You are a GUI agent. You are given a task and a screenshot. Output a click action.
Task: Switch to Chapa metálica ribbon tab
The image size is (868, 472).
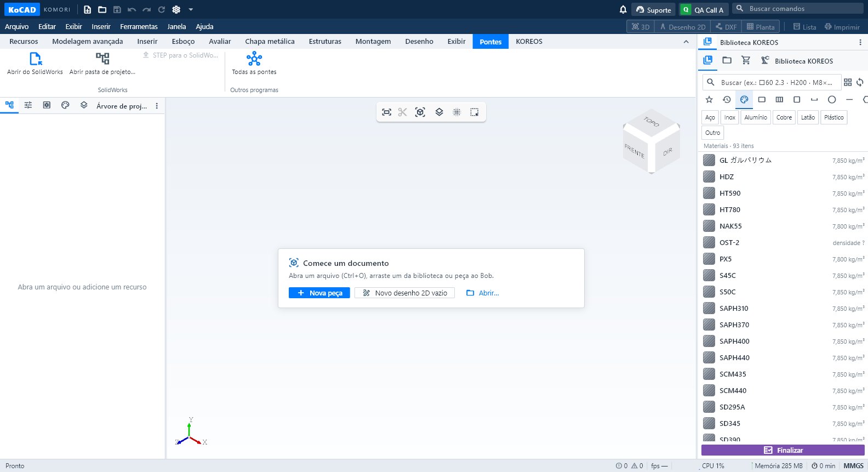coord(270,41)
